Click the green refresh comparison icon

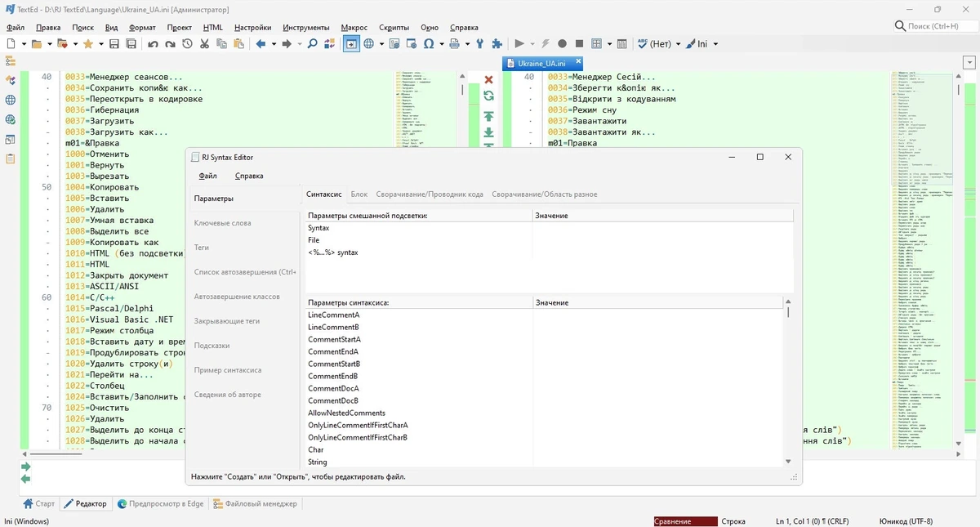tap(488, 96)
